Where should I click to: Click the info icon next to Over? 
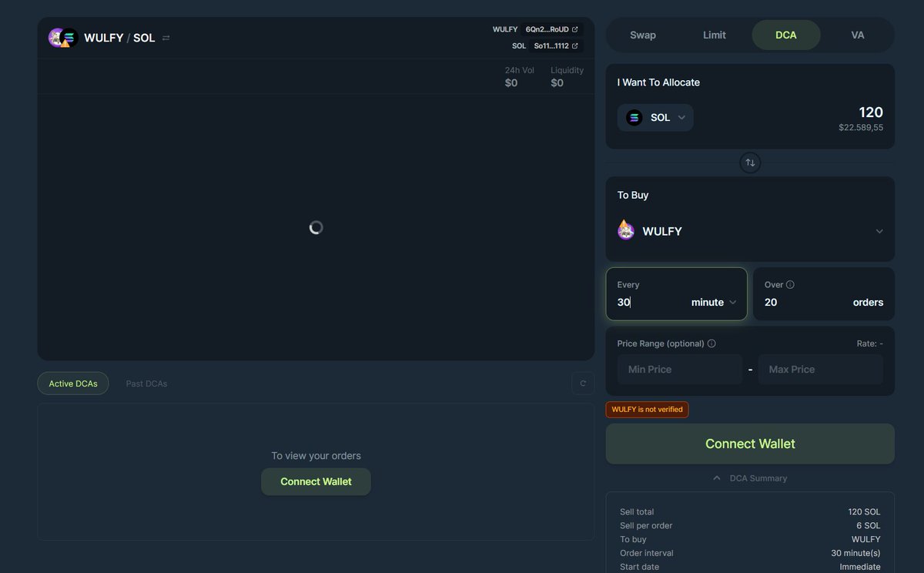coord(792,284)
